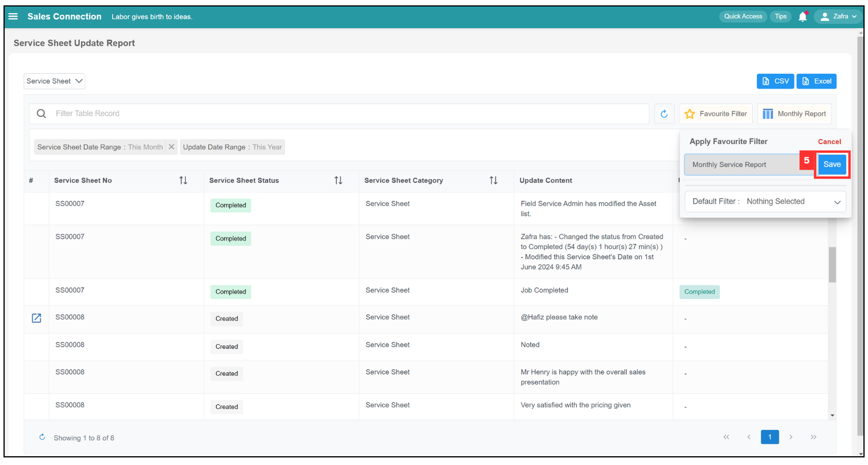Click the Sales Connection logo title
The height and width of the screenshot is (465, 868).
[64, 16]
